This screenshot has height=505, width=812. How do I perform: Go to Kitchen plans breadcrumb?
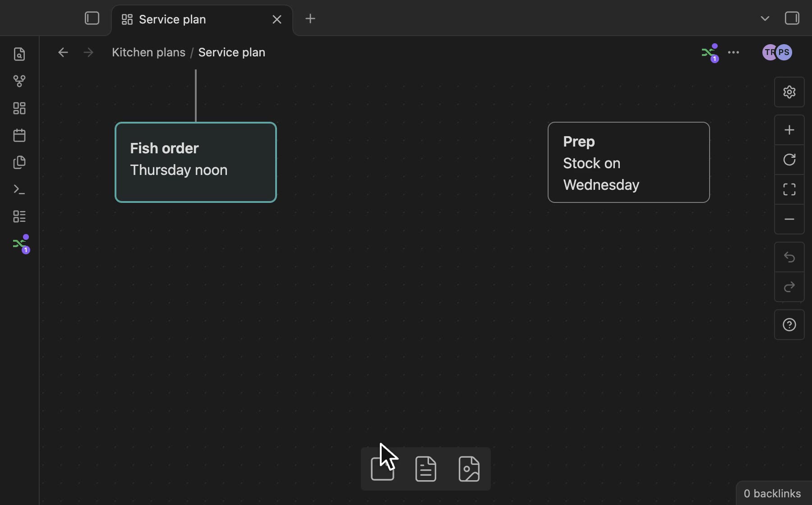point(148,52)
